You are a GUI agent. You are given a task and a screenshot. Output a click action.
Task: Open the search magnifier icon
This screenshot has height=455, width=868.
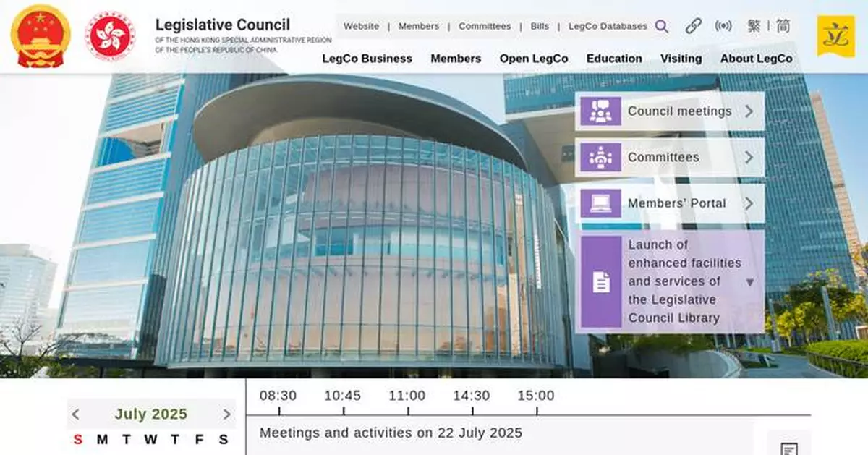(x=662, y=26)
